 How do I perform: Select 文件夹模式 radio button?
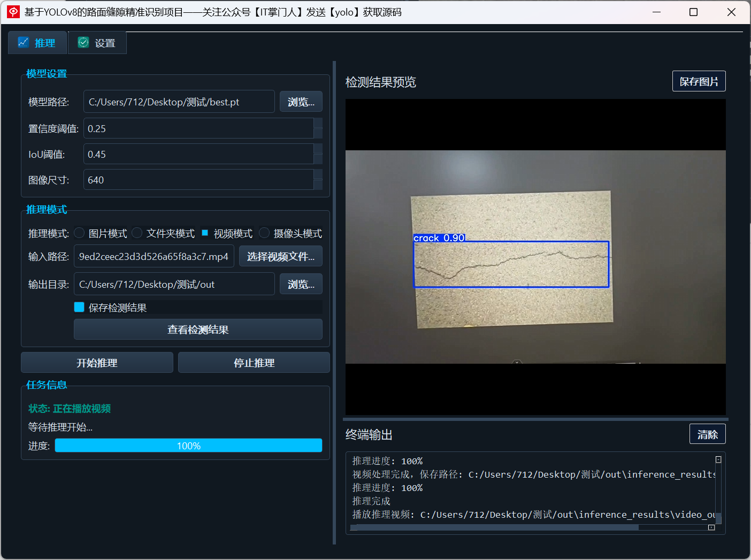[137, 233]
